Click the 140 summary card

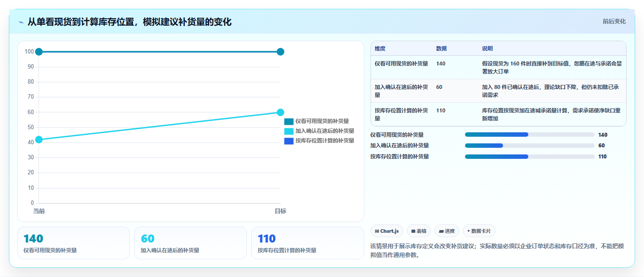pyautogui.click(x=74, y=243)
